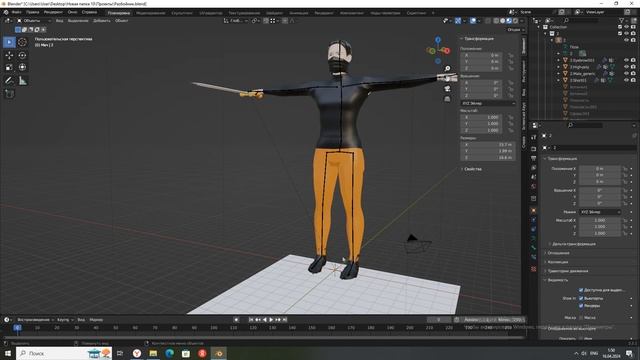Toggle the selectable visibility checkbox
This screenshot has width=640, height=360.
pyautogui.click(x=581, y=290)
